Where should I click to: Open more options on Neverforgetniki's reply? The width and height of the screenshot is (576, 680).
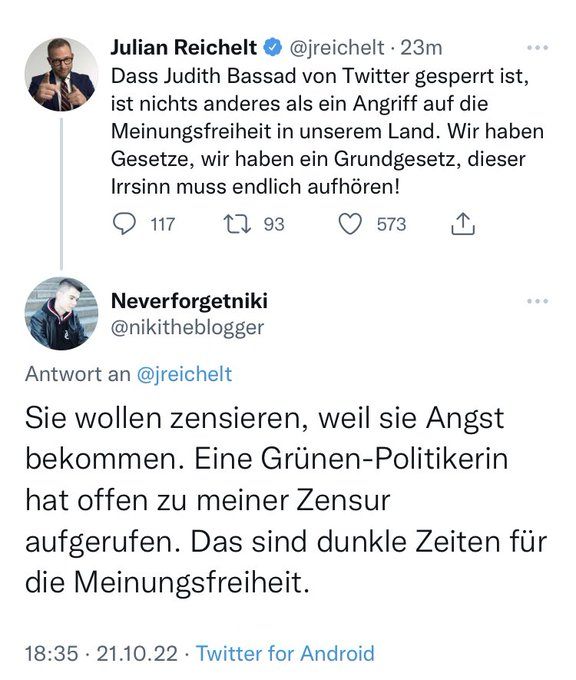coord(537,301)
